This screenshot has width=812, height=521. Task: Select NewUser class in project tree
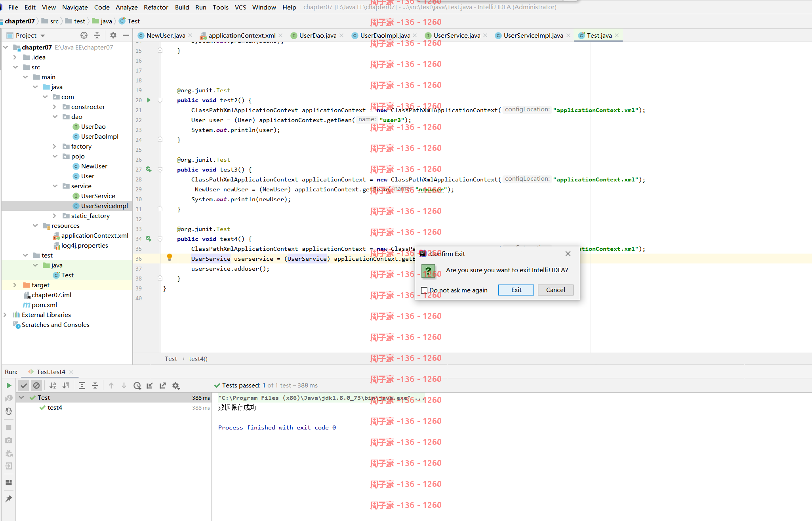click(x=94, y=166)
